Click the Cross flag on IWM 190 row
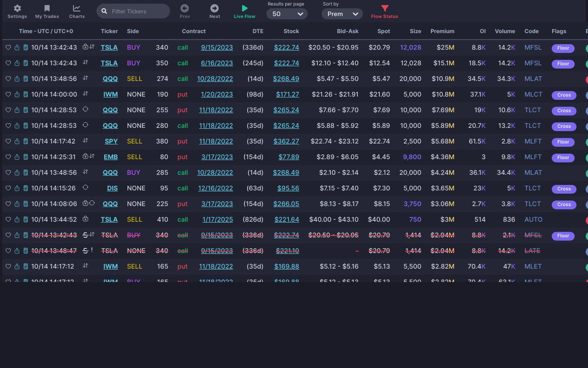The height and width of the screenshot is (368, 588). (564, 95)
